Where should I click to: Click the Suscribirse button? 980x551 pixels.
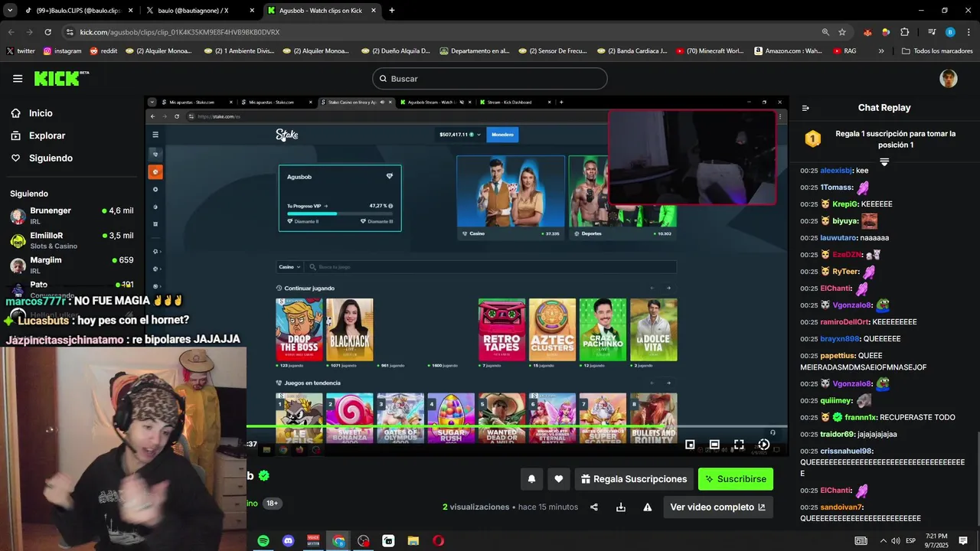[736, 479]
